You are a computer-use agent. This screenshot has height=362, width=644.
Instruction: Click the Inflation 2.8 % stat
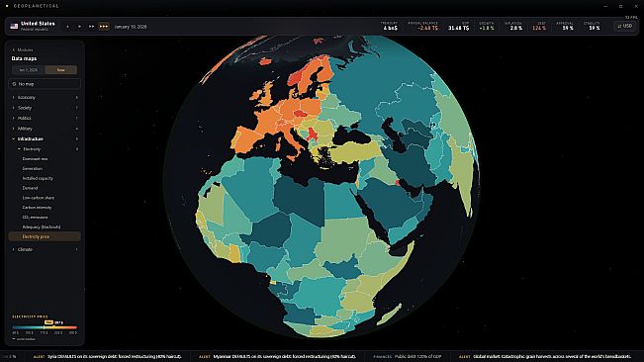[513, 26]
